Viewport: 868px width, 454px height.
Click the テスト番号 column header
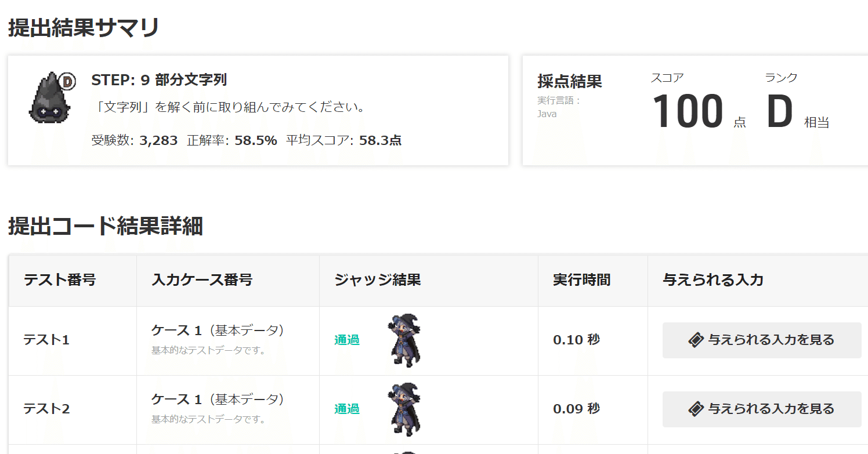click(60, 281)
